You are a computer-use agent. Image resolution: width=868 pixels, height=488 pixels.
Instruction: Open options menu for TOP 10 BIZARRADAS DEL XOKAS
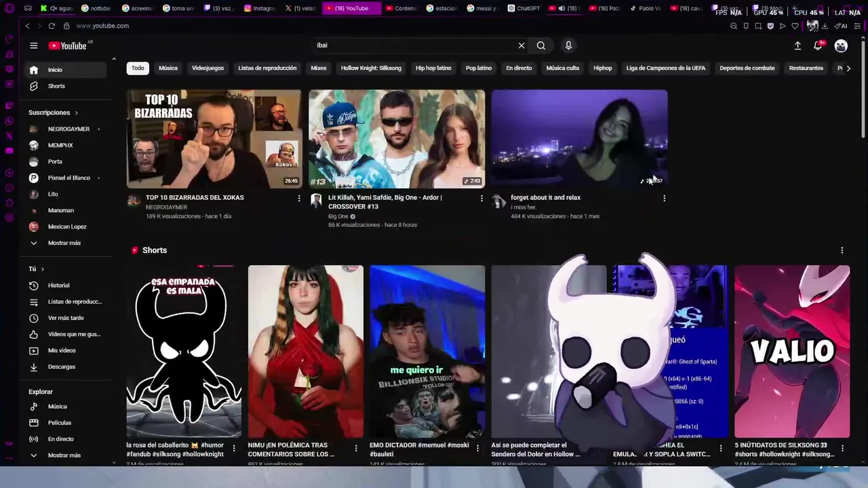point(299,198)
